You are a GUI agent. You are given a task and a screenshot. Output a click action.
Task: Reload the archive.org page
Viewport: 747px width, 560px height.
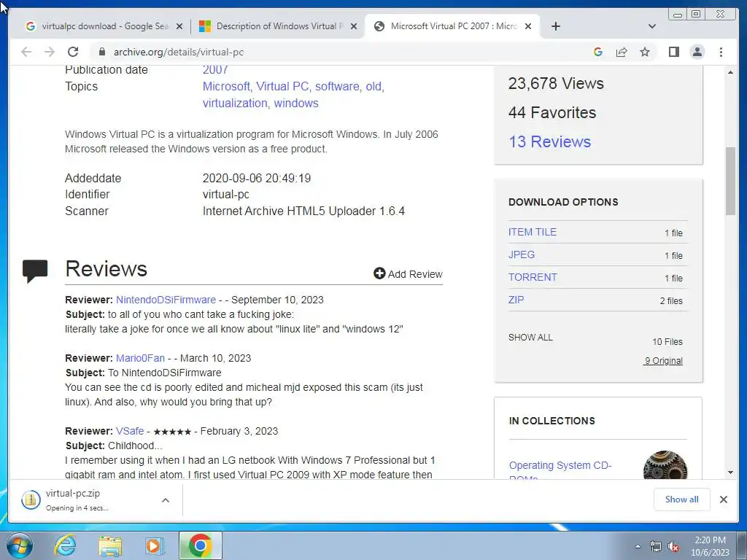tap(73, 52)
